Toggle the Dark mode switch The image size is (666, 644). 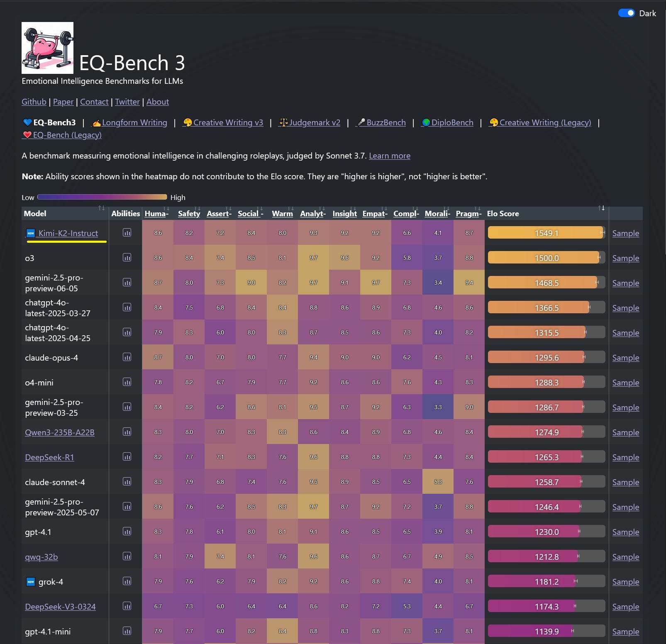(x=626, y=13)
